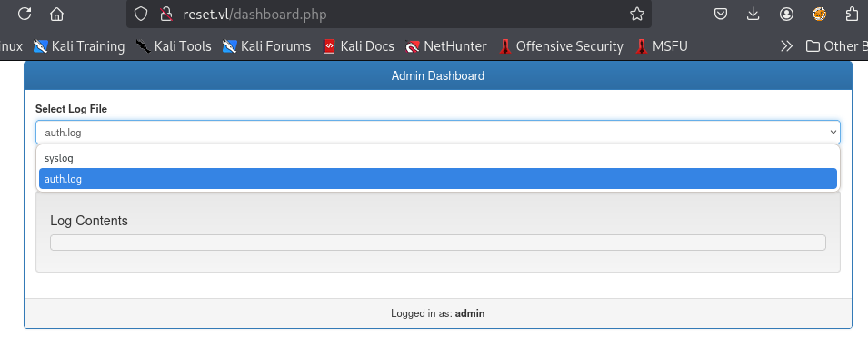Open the Other Bookmarks folder
The height and width of the screenshot is (337, 868).
[x=836, y=46]
